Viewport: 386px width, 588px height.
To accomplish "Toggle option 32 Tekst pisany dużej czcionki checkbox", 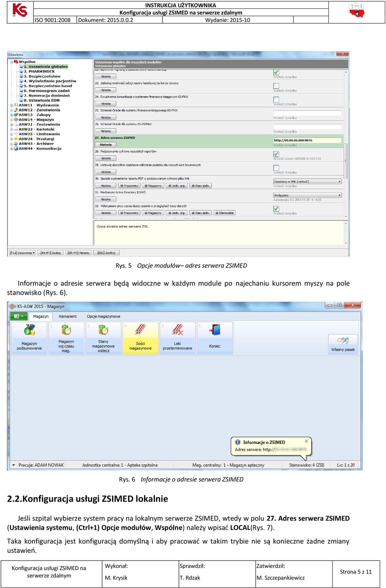I will pyautogui.click(x=276, y=209).
